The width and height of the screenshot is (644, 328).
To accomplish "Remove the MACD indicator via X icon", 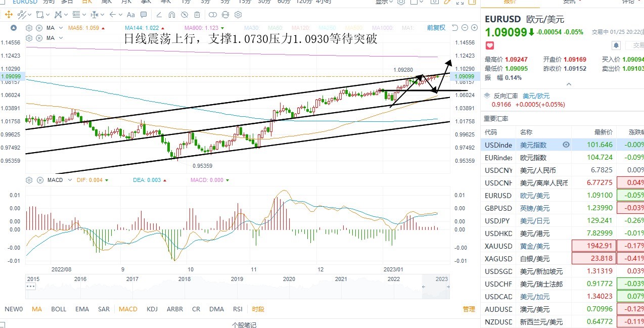I will click(39, 180).
